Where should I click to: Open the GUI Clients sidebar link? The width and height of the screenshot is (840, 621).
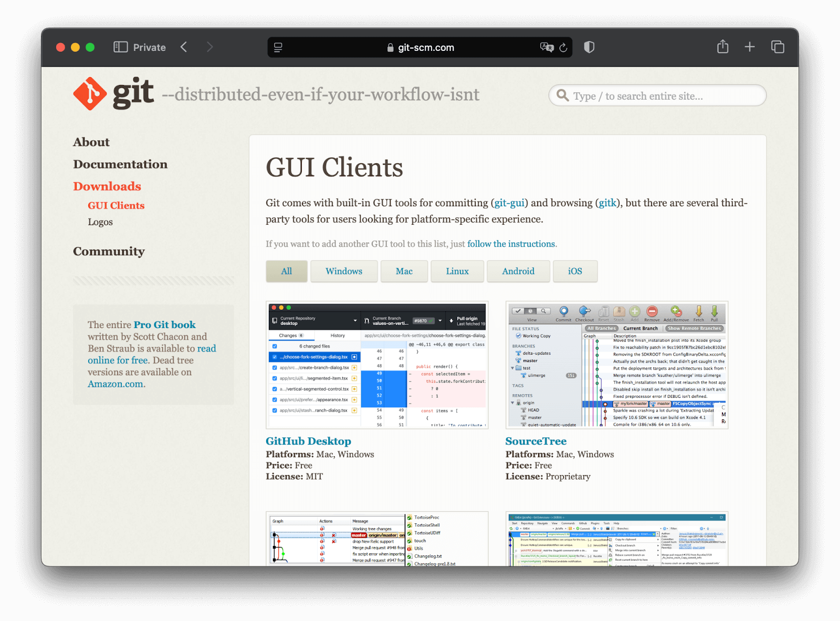[116, 206]
